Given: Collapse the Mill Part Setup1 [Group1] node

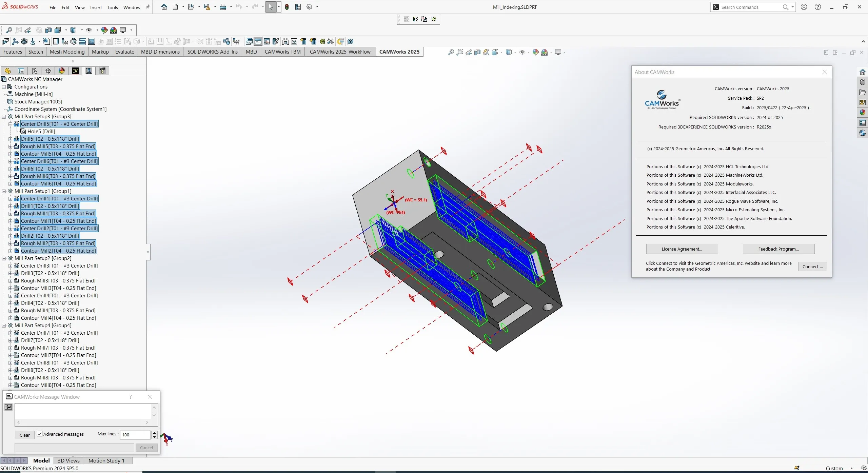Looking at the screenshot, I should tap(4, 191).
